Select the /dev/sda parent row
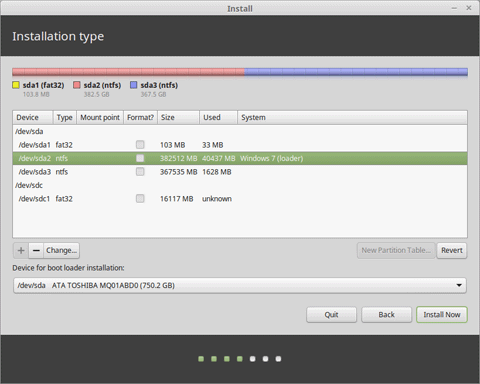Viewport: 480px width, 384px height. (240, 131)
